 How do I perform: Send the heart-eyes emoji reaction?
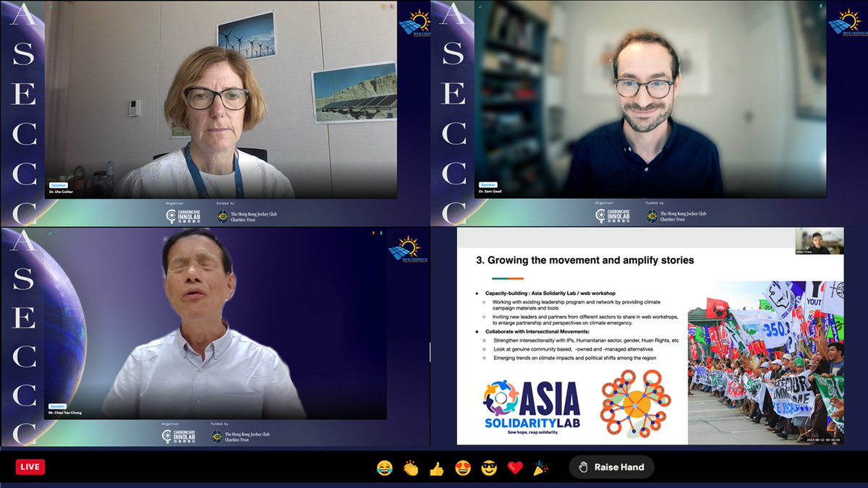click(463, 468)
